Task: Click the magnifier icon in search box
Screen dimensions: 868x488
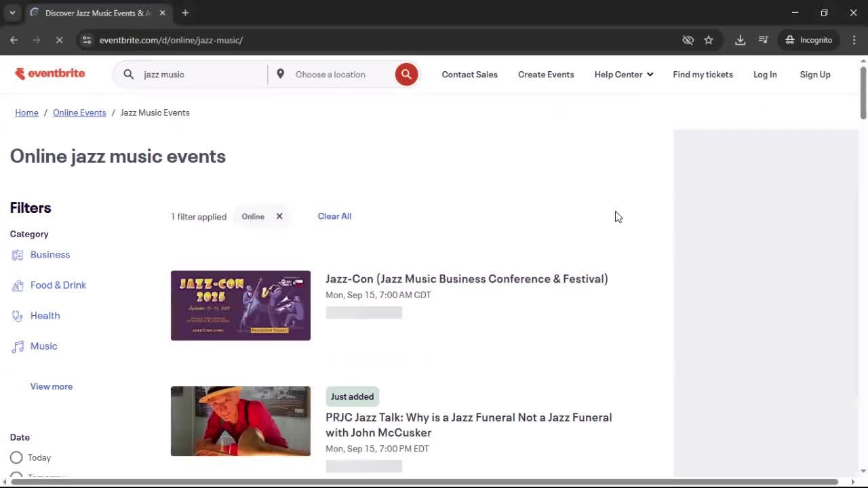Action: click(128, 75)
